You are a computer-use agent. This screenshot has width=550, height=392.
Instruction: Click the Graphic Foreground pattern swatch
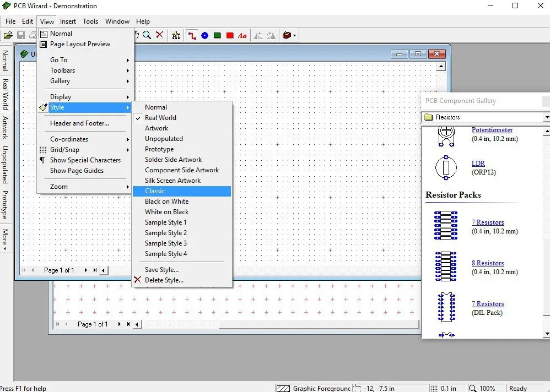(283, 388)
